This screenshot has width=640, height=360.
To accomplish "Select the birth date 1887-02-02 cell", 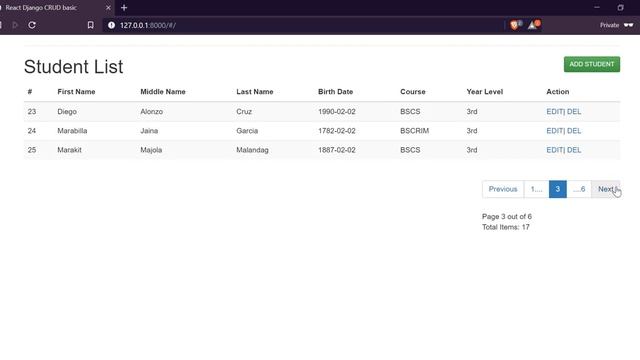I will [x=337, y=150].
